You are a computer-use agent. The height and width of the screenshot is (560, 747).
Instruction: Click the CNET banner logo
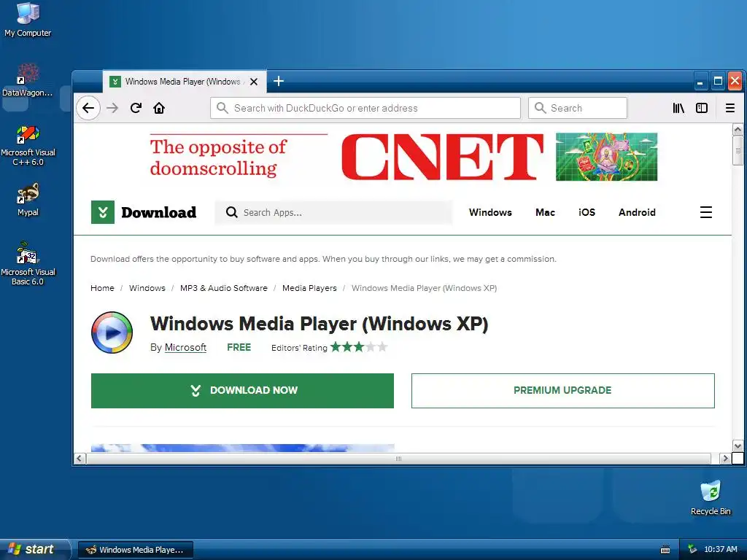coord(442,157)
